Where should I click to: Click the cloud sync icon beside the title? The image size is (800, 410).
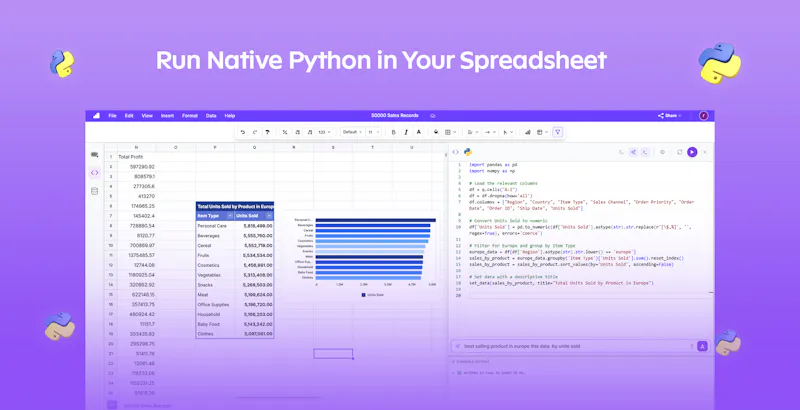tap(433, 116)
